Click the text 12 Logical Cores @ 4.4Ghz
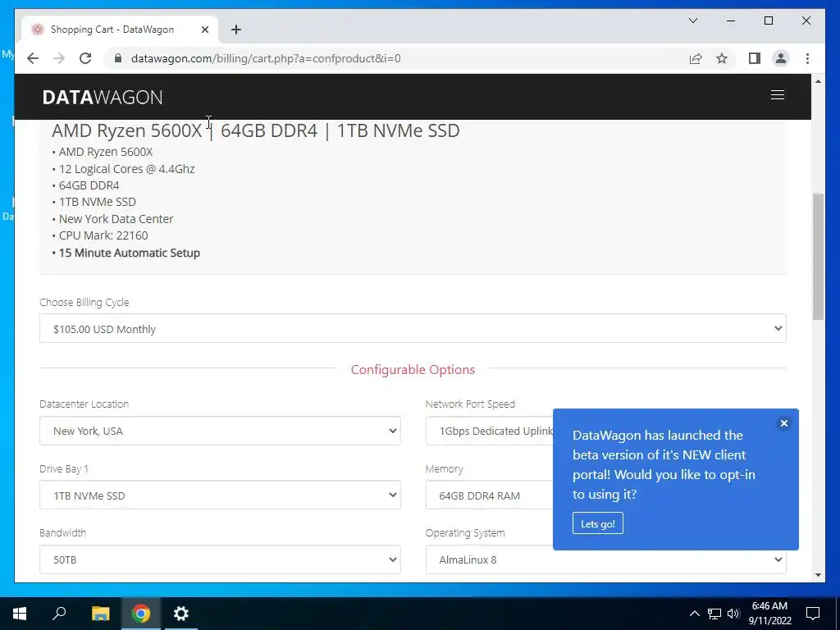The image size is (840, 630). point(126,169)
